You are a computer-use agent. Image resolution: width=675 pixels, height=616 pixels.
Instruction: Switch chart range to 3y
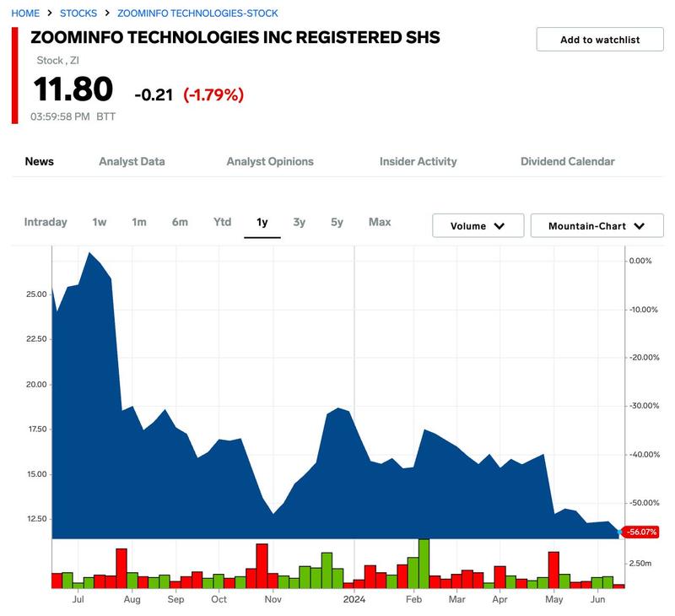pos(300,222)
